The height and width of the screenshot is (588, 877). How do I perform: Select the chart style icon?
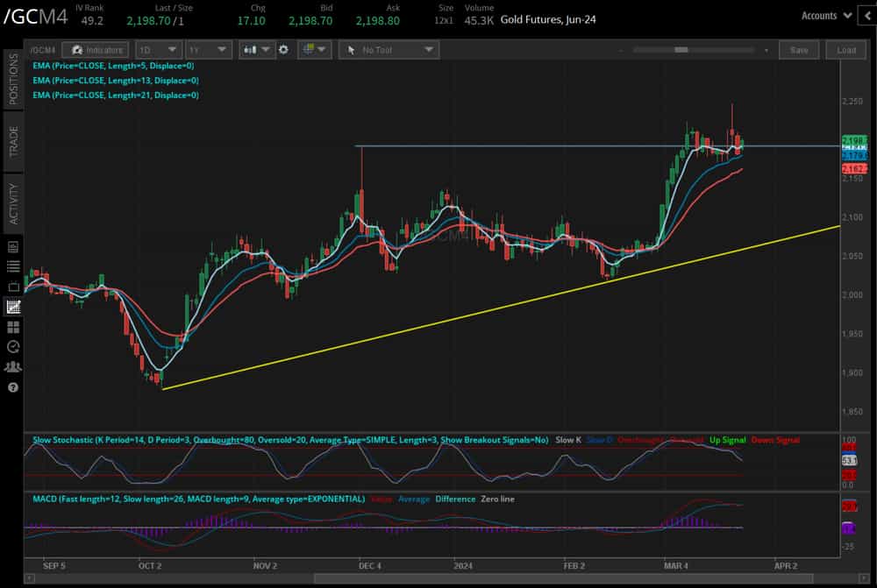[253, 50]
